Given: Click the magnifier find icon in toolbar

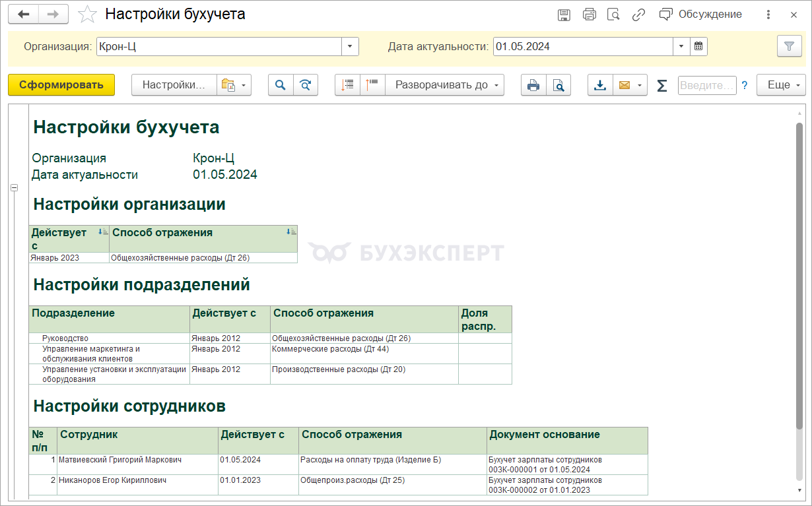Looking at the screenshot, I should [x=281, y=85].
